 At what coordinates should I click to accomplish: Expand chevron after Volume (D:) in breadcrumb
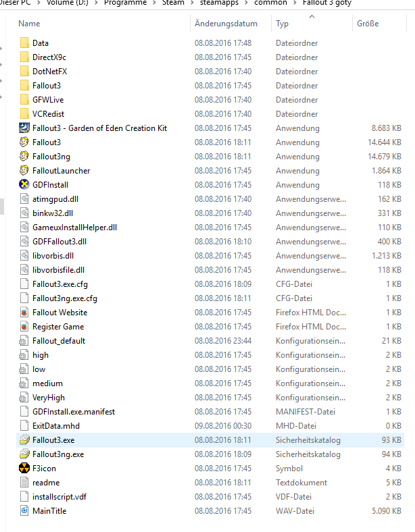point(96,3)
